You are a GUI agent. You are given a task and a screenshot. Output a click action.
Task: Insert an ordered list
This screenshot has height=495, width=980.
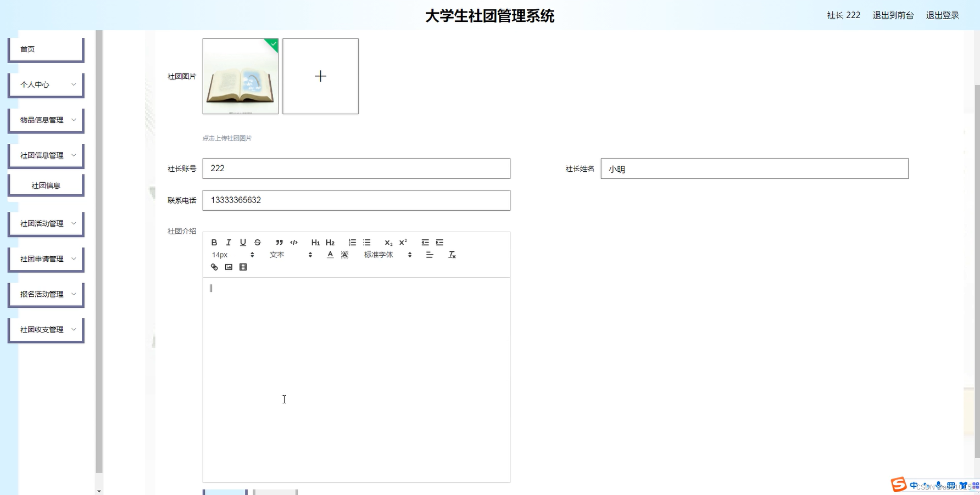(x=352, y=242)
